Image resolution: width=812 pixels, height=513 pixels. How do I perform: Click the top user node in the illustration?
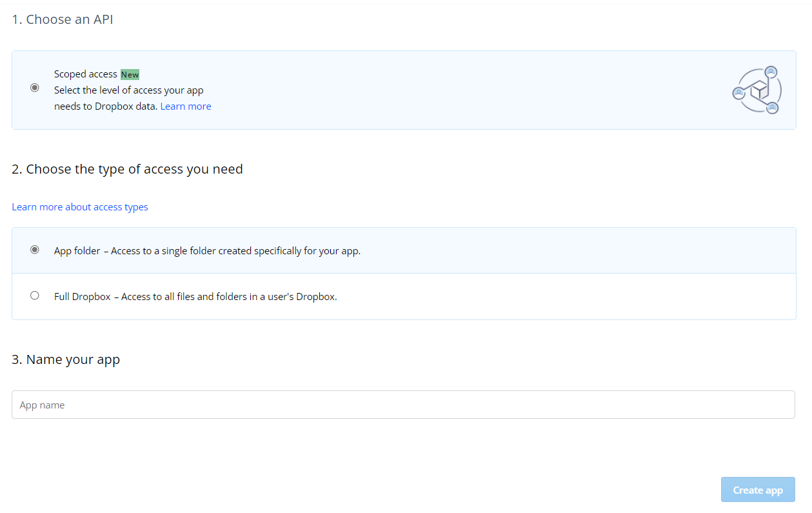(x=771, y=72)
